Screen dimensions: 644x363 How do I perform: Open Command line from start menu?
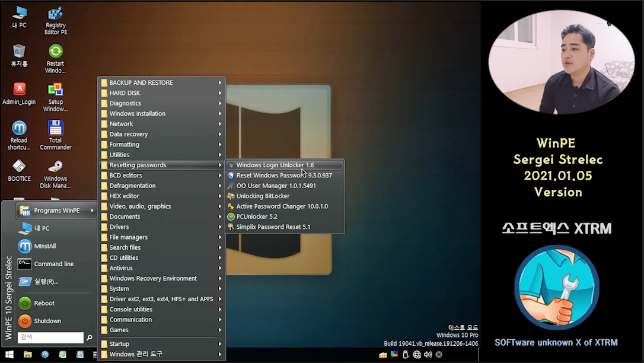pyautogui.click(x=56, y=263)
